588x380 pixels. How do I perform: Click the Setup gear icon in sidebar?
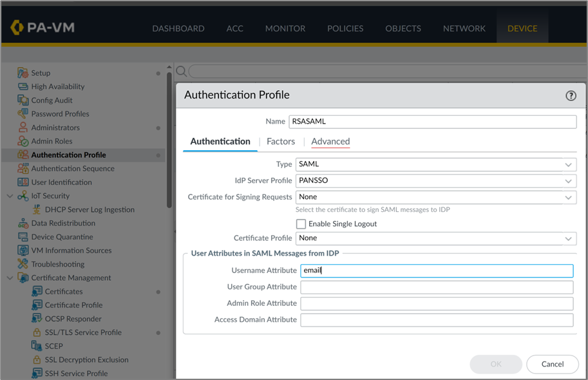pos(23,73)
